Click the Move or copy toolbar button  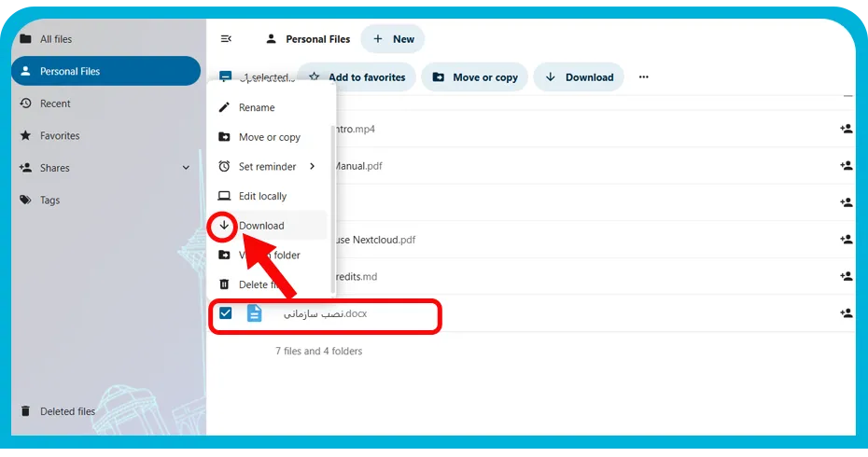[x=474, y=77]
